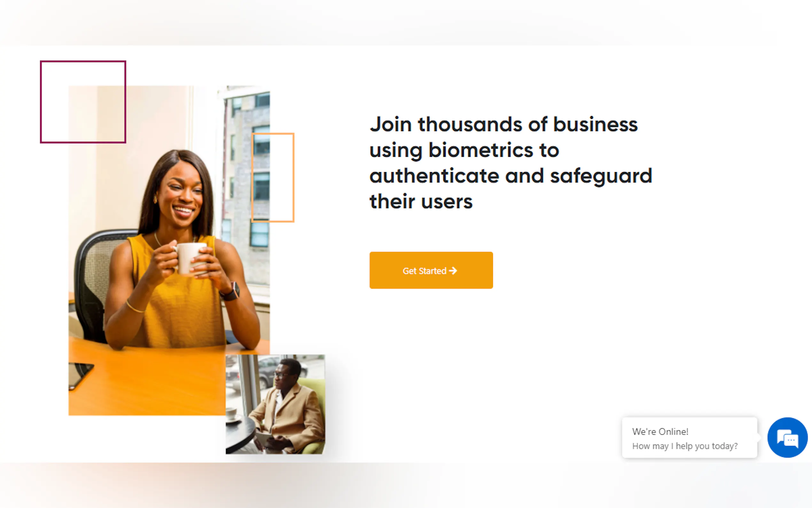Click the "authenticate and safeguard" heading line

pyautogui.click(x=511, y=176)
